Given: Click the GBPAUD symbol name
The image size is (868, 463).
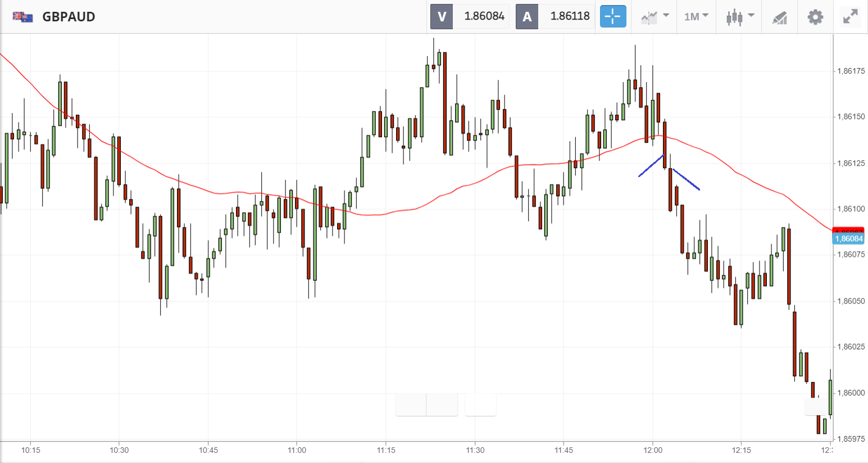Looking at the screenshot, I should click(69, 16).
